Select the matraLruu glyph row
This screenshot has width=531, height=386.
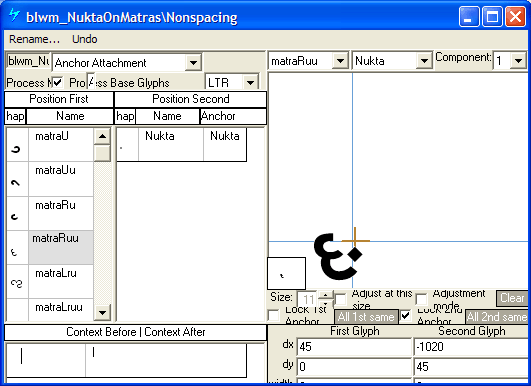point(50,309)
